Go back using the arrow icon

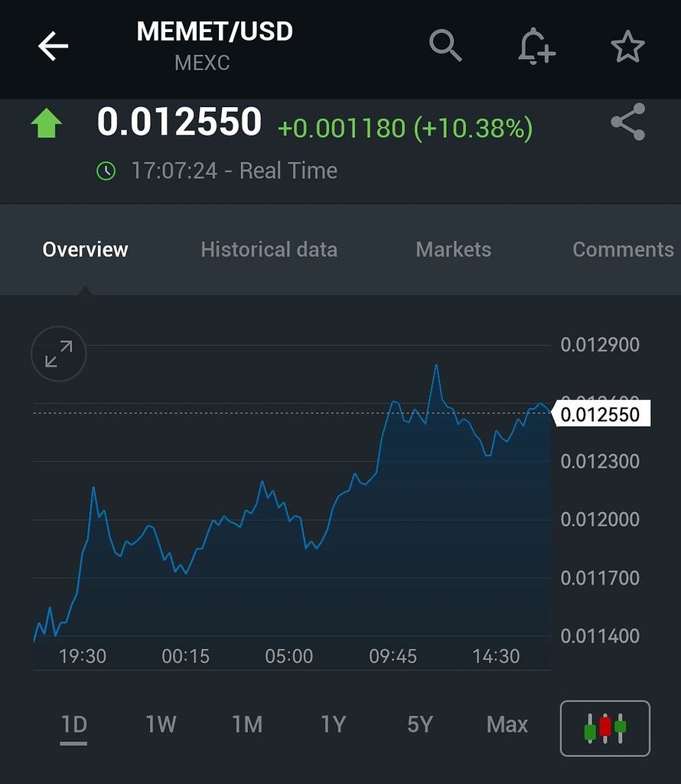(x=51, y=46)
